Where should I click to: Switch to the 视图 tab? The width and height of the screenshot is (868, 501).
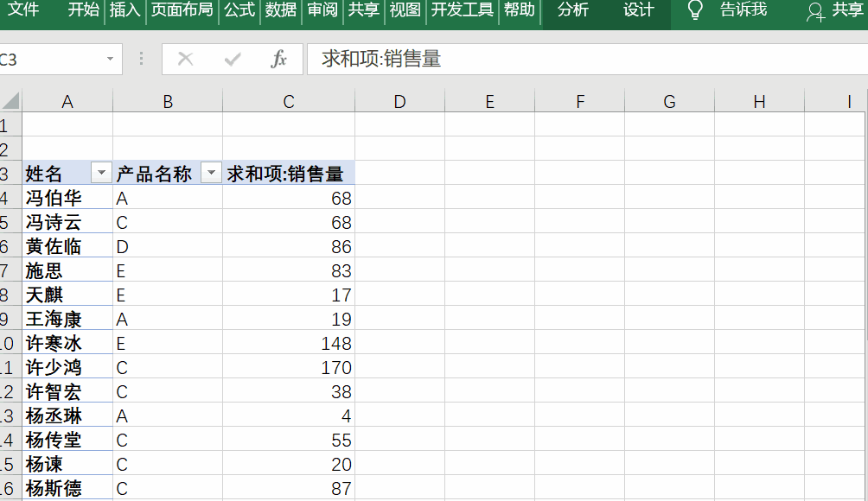(x=405, y=10)
